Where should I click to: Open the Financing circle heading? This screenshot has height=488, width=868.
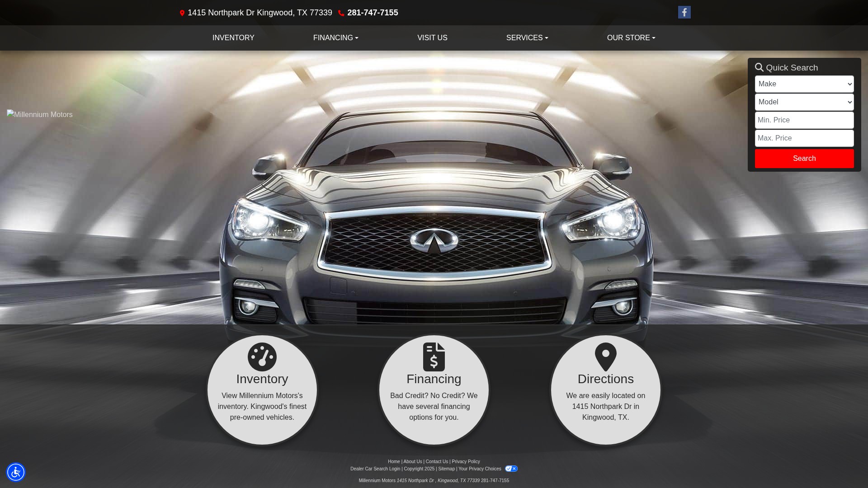point(434,379)
